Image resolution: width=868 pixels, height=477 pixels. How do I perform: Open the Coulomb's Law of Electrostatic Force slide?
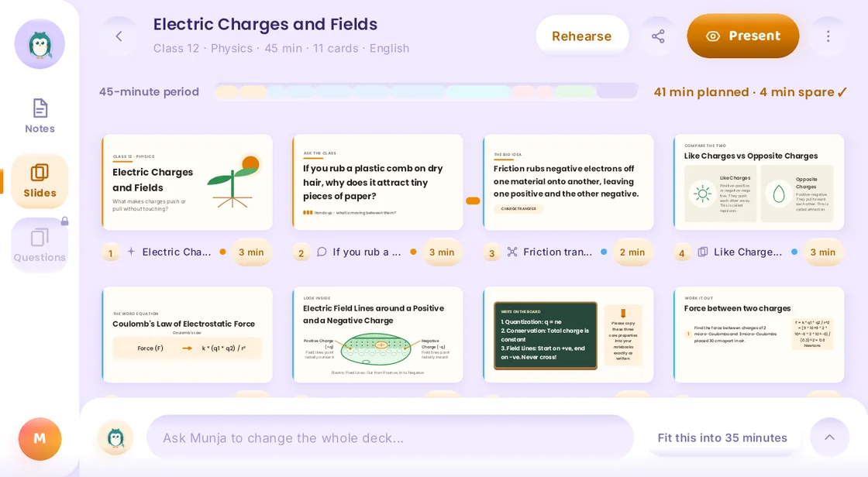[x=187, y=335]
